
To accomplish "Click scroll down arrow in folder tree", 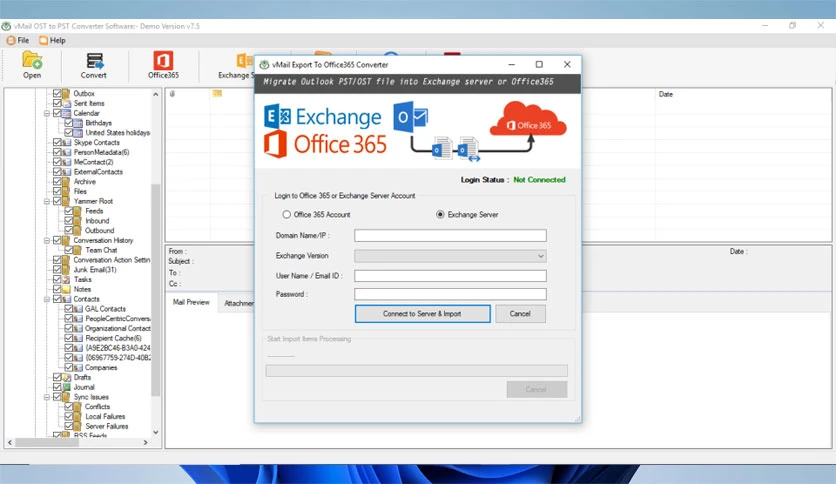I will pyautogui.click(x=156, y=432).
